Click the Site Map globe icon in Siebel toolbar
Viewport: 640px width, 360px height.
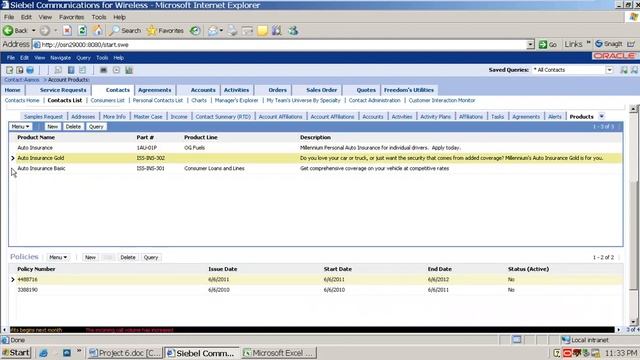[x=30, y=70]
